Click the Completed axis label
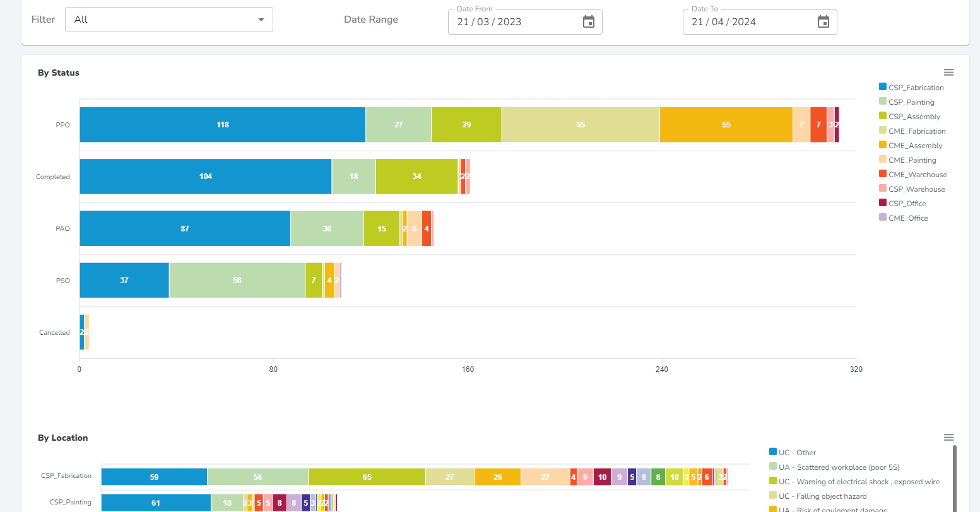 (53, 177)
